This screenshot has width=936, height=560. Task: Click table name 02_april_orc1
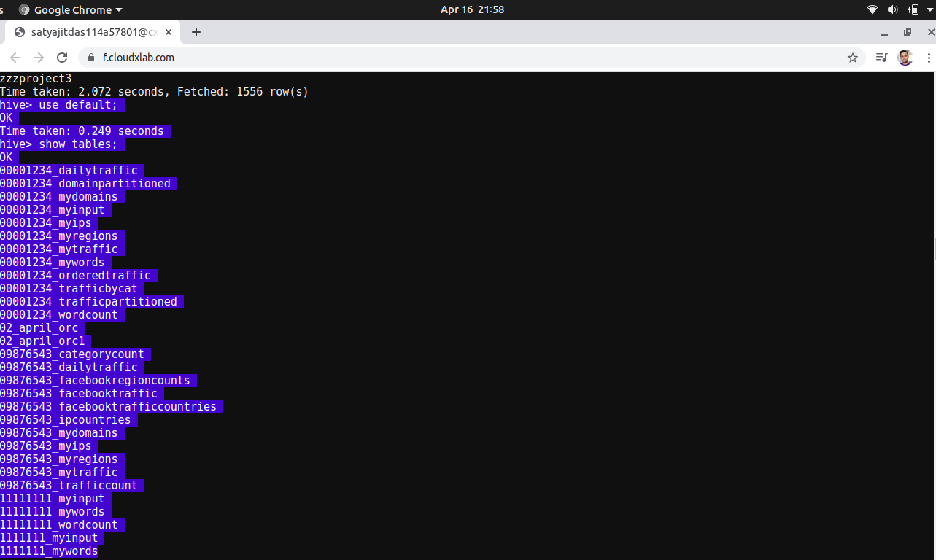pyautogui.click(x=42, y=341)
